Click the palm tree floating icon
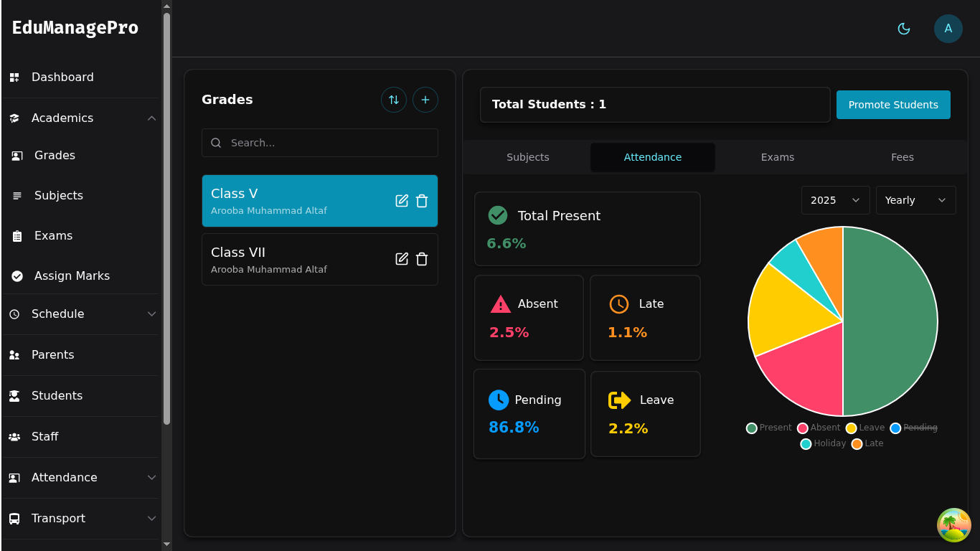 click(953, 524)
